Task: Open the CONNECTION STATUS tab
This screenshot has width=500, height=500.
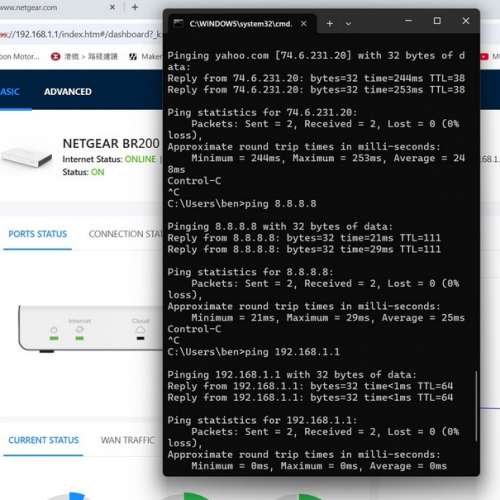Action: 125,234
